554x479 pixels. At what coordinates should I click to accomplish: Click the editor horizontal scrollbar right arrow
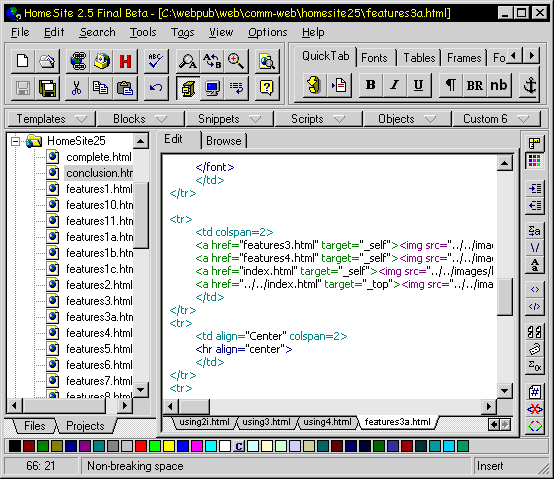click(489, 406)
